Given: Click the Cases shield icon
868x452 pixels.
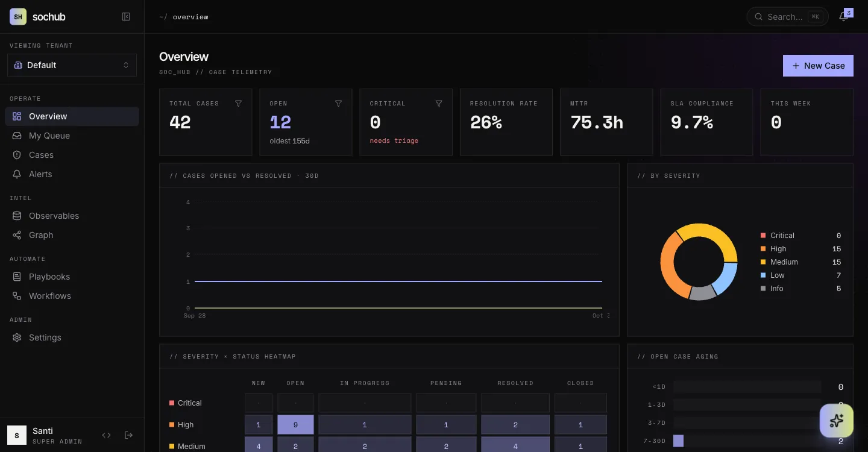Looking at the screenshot, I should coord(17,155).
